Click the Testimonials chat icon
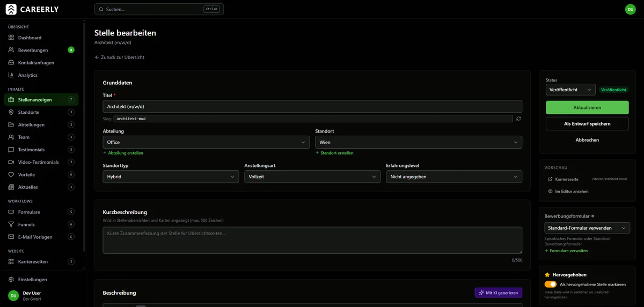 point(11,149)
